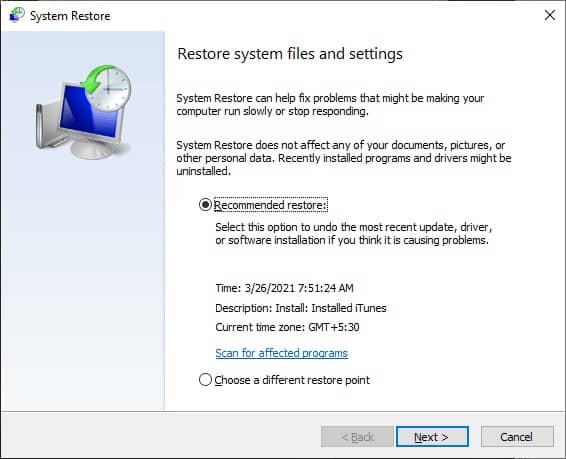This screenshot has width=566, height=459.
Task: Click the paragraph about documents and pictures
Action: click(x=344, y=158)
